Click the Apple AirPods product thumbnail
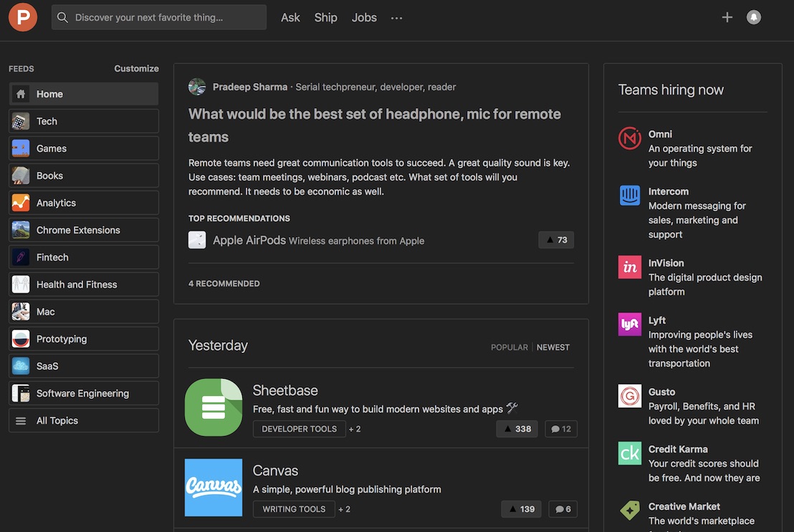This screenshot has width=794, height=532. [x=197, y=240]
